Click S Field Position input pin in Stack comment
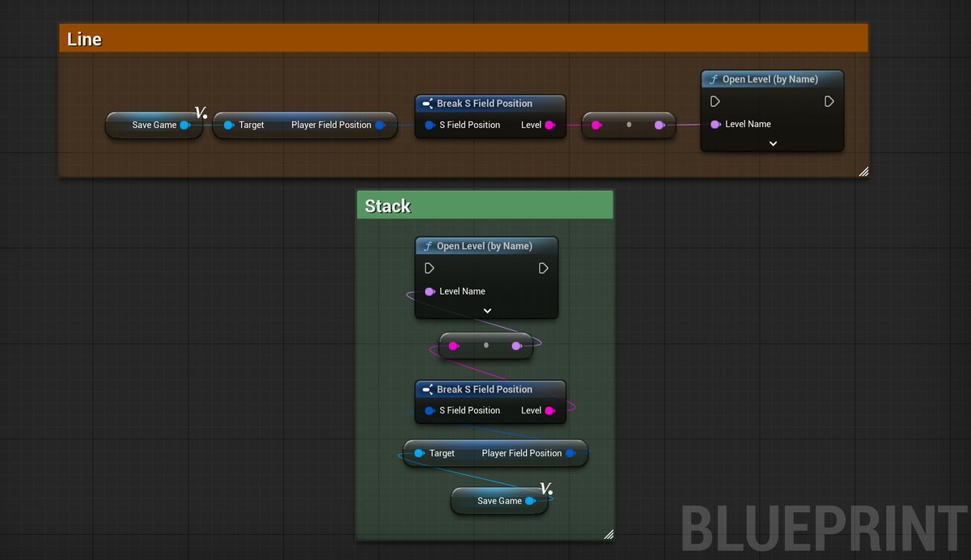971x560 pixels. click(x=430, y=410)
